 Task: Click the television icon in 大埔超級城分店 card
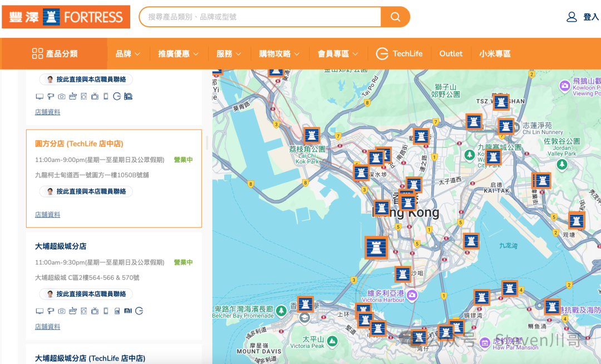tap(95, 311)
